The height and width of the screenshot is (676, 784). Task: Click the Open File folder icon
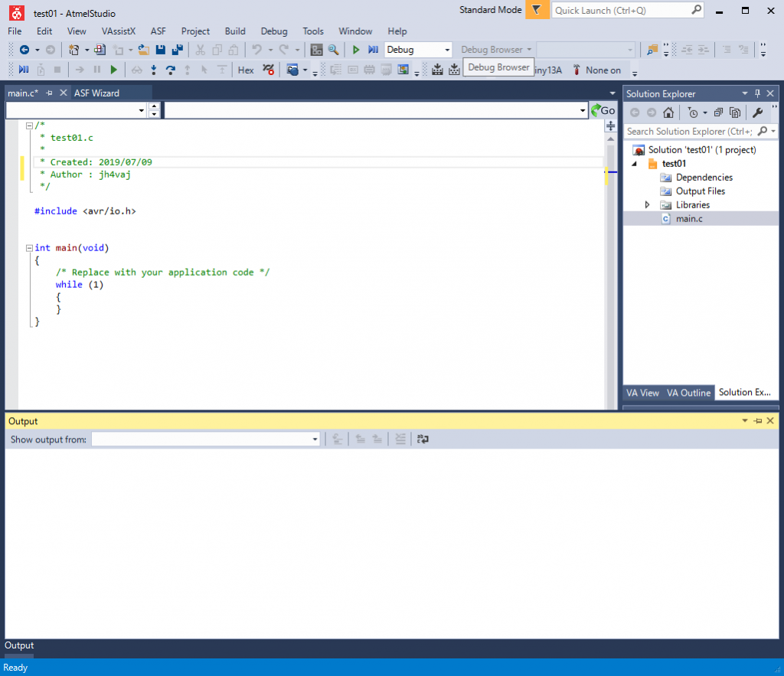tap(143, 50)
